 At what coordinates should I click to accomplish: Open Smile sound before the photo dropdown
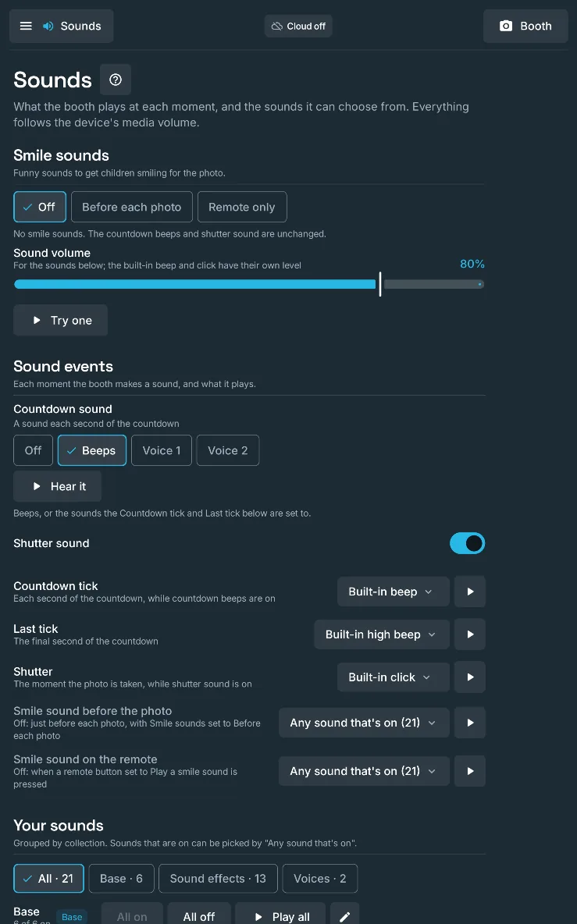pyautogui.click(x=364, y=723)
